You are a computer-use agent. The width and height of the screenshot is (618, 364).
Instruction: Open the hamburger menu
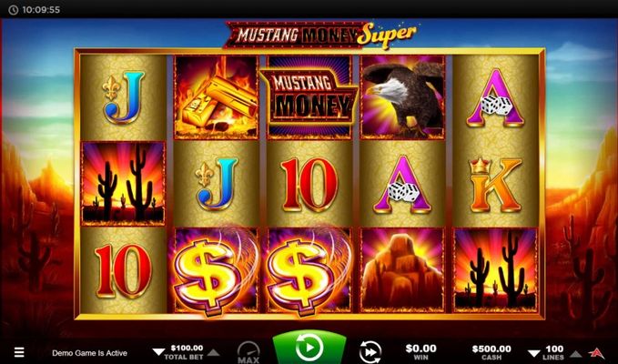point(19,352)
